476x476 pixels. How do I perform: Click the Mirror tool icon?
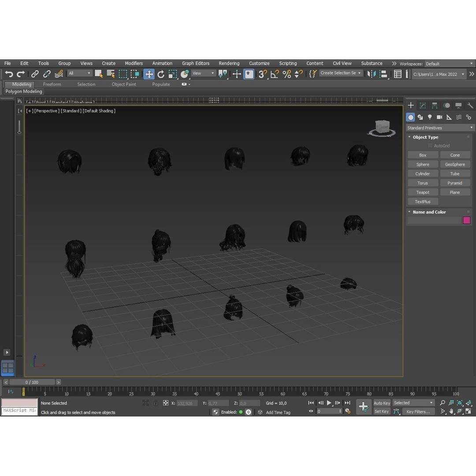pyautogui.click(x=372, y=74)
